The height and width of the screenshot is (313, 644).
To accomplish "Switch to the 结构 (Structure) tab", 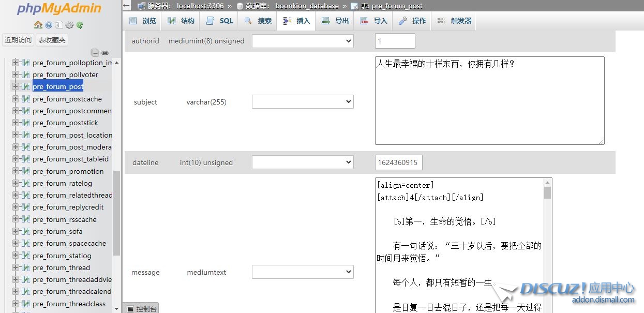I will pyautogui.click(x=181, y=21).
